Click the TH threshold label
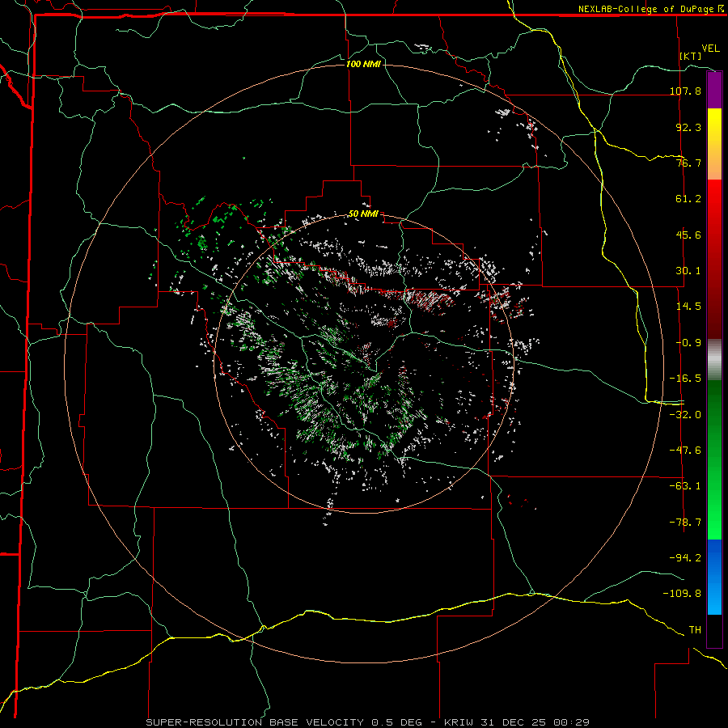This screenshot has height=728, width=728. pyautogui.click(x=695, y=630)
